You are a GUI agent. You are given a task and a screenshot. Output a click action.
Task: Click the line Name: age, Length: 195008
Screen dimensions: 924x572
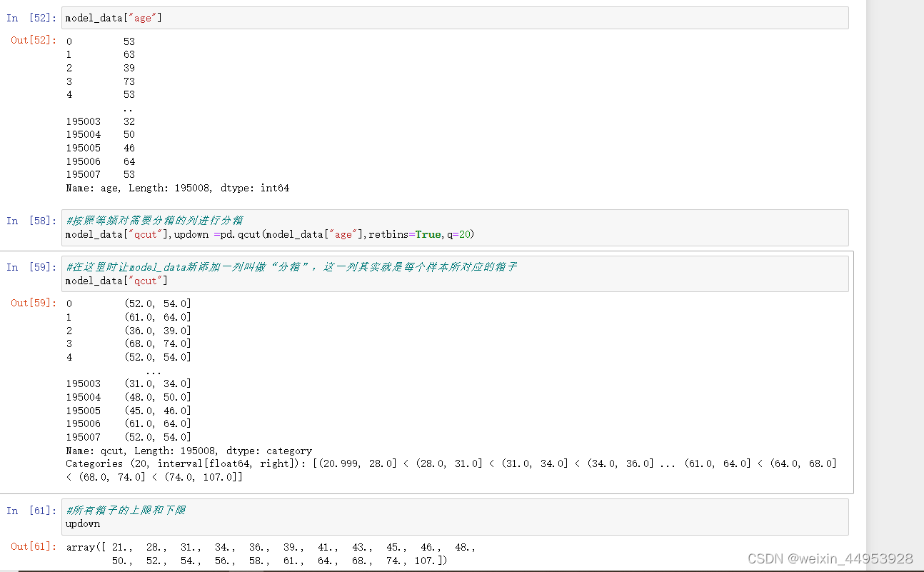[177, 189]
